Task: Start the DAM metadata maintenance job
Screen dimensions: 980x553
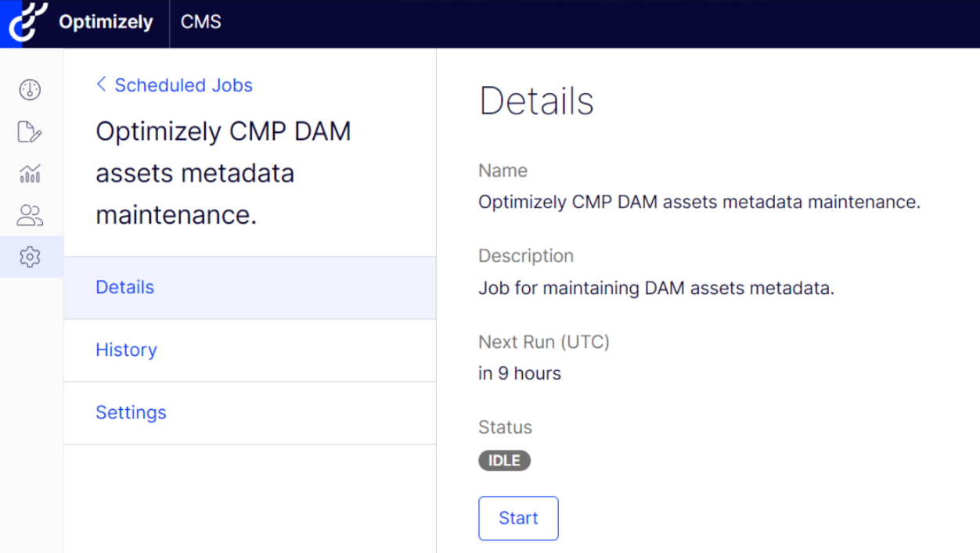Action: coord(517,518)
